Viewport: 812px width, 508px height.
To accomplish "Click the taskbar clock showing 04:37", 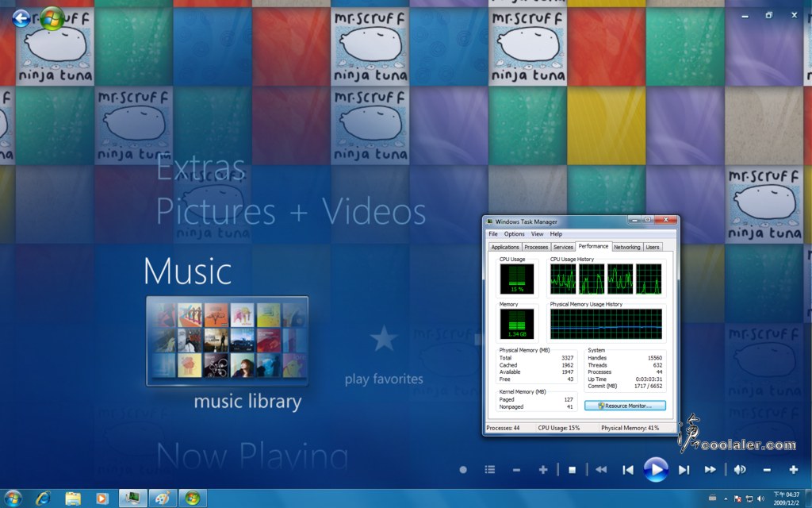I will click(x=786, y=498).
